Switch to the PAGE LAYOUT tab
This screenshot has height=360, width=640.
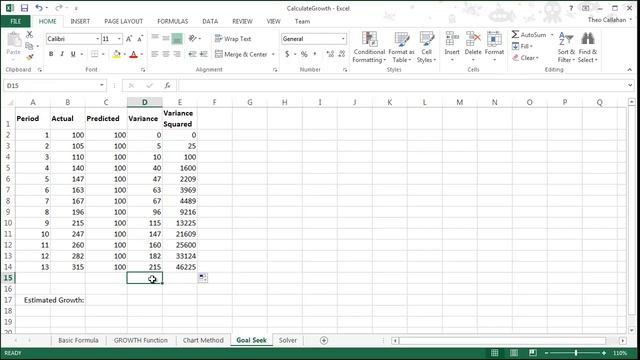[124, 21]
